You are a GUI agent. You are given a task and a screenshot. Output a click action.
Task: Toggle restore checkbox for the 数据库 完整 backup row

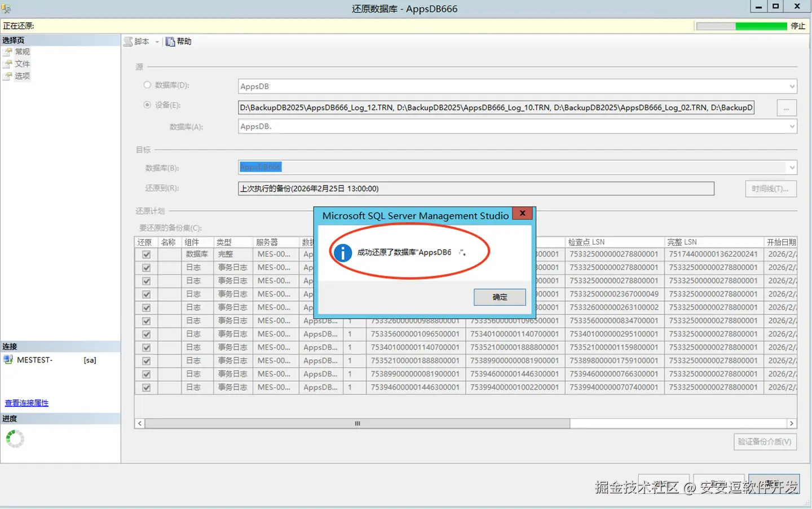click(x=147, y=254)
